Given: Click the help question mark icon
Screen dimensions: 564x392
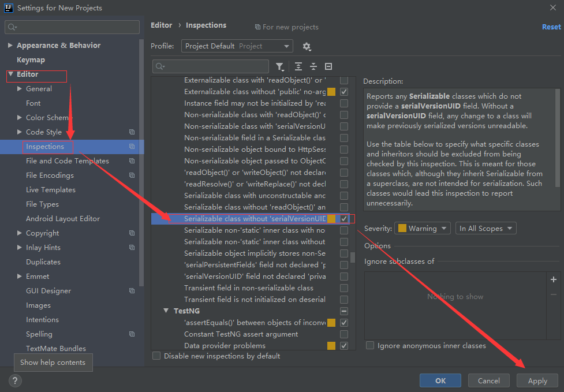Looking at the screenshot, I should 14,380.
